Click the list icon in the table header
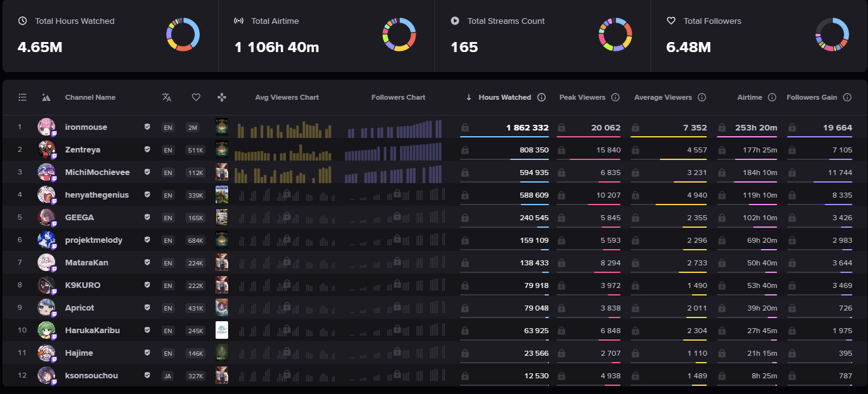Image resolution: width=868 pixels, height=394 pixels. (x=23, y=97)
